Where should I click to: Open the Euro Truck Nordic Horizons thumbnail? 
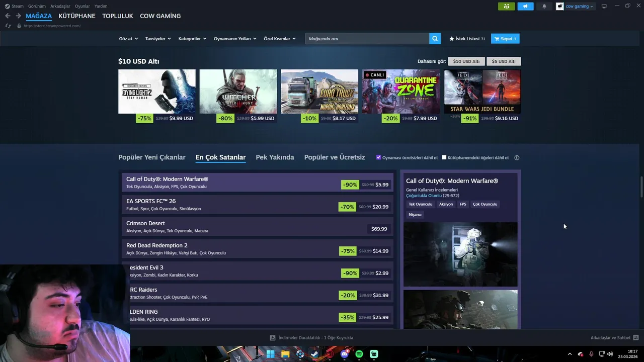click(319, 92)
